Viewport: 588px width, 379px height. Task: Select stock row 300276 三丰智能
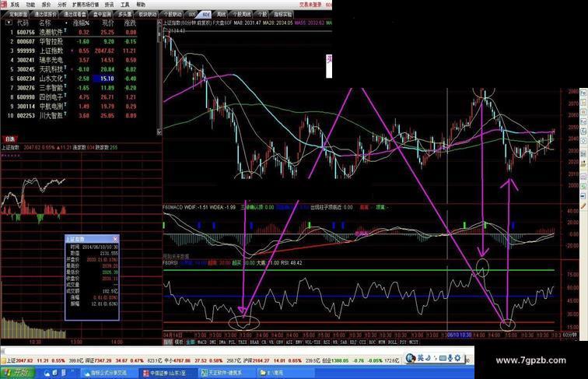[72, 88]
